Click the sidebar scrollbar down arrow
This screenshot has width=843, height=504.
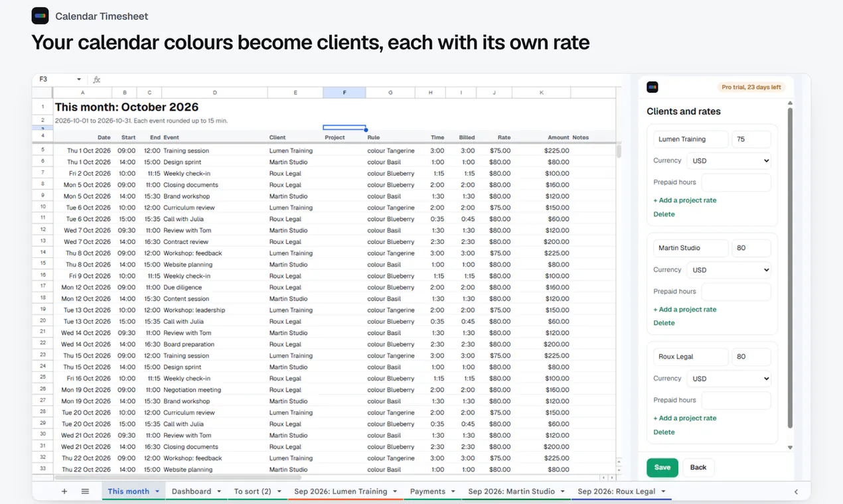point(790,448)
